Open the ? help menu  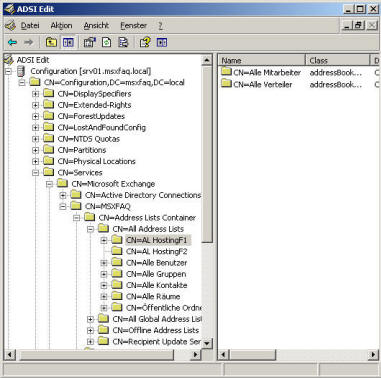coord(160,25)
